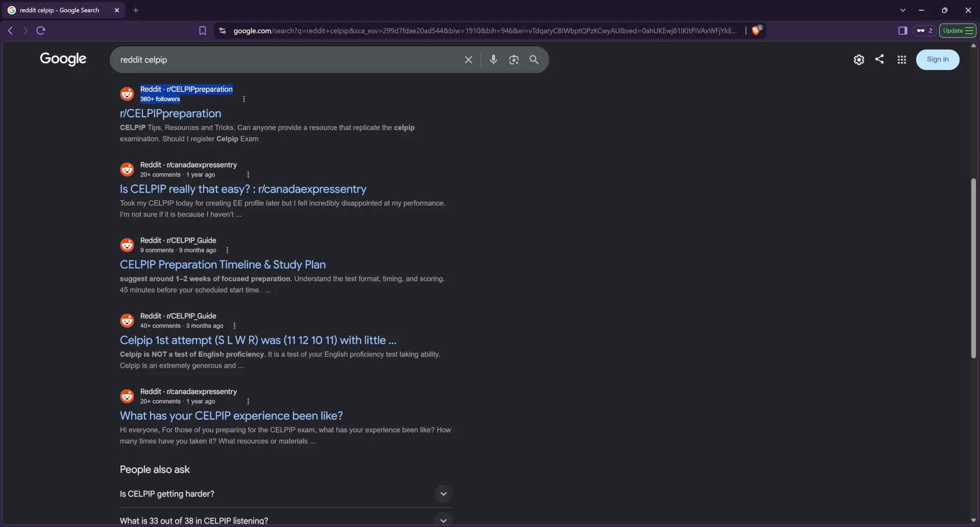
Task: Open 'What has your CELPIP experience been like?'
Action: pyautogui.click(x=231, y=416)
